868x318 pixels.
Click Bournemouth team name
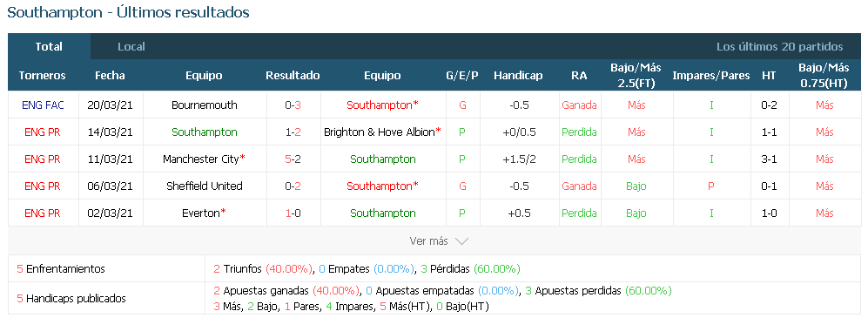(x=205, y=105)
